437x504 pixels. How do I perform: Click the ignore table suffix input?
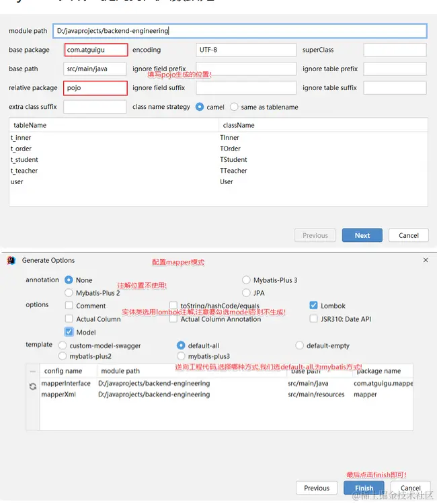tap(395, 88)
